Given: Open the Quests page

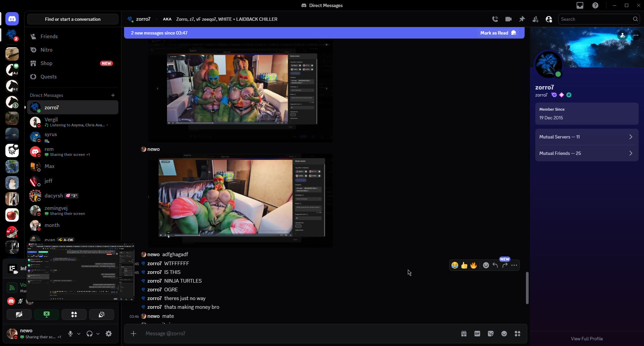Looking at the screenshot, I should [x=73, y=77].
